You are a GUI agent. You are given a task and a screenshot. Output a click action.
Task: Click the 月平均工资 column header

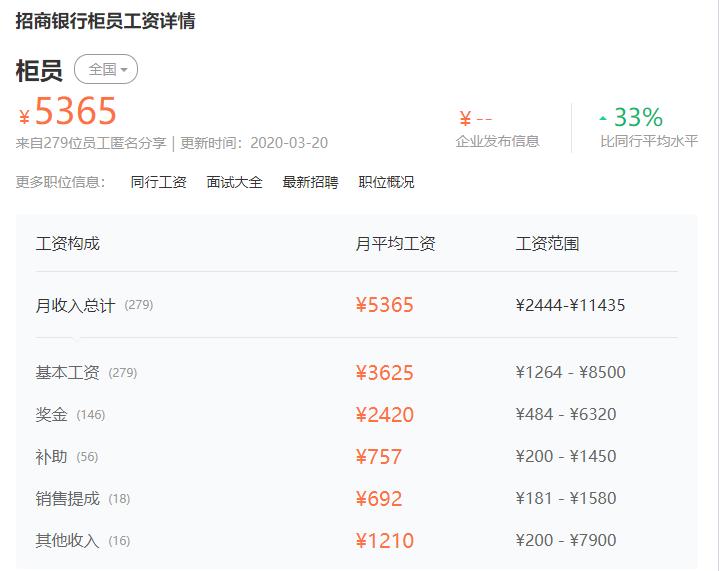pyautogui.click(x=395, y=244)
